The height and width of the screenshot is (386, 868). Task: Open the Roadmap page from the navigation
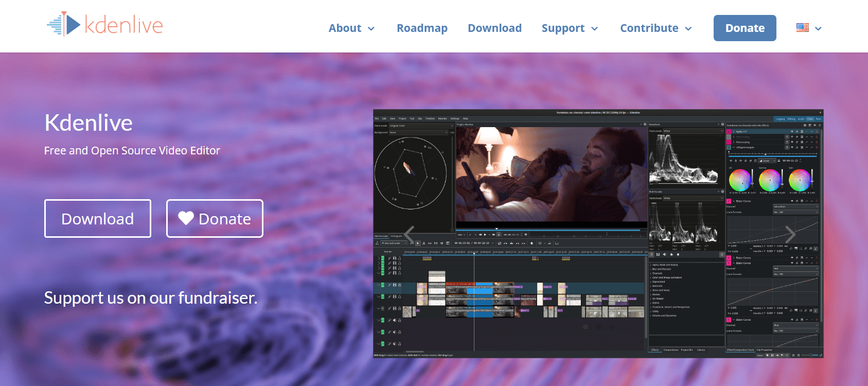(x=422, y=28)
